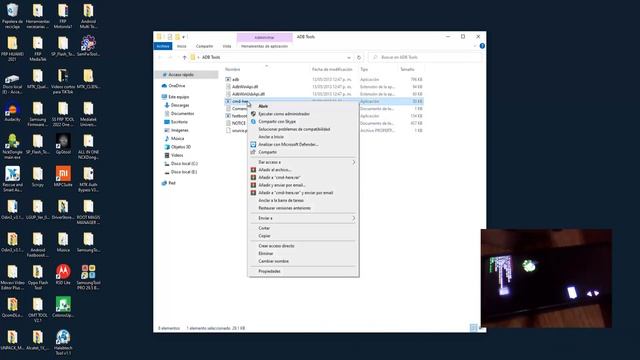
Task: Open the Compartir ribbon tab
Action: [204, 46]
